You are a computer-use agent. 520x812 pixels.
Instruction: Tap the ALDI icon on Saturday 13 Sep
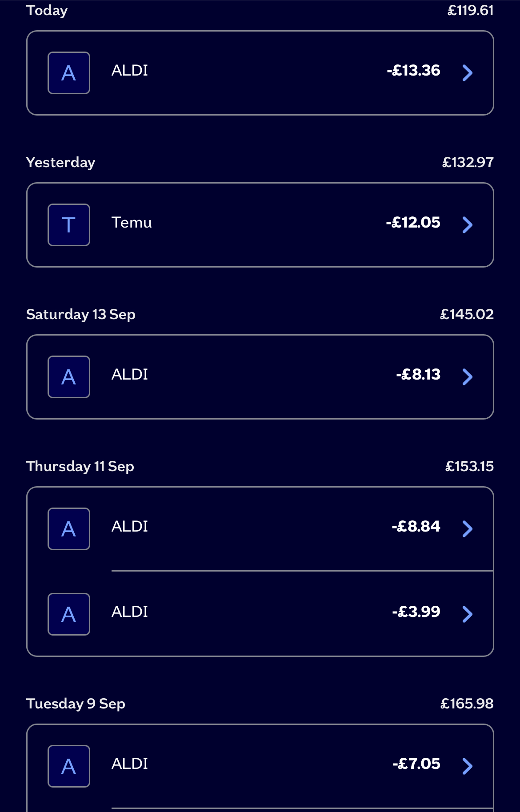[69, 377]
